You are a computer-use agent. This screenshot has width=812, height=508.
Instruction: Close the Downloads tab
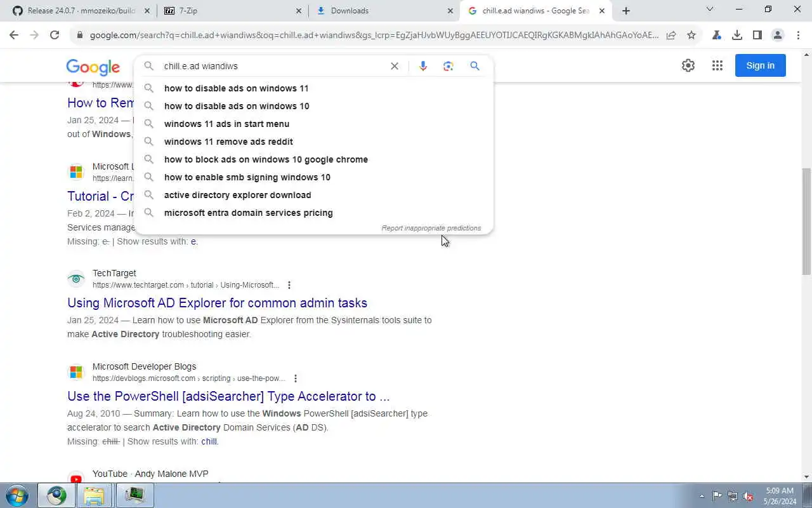tap(450, 11)
